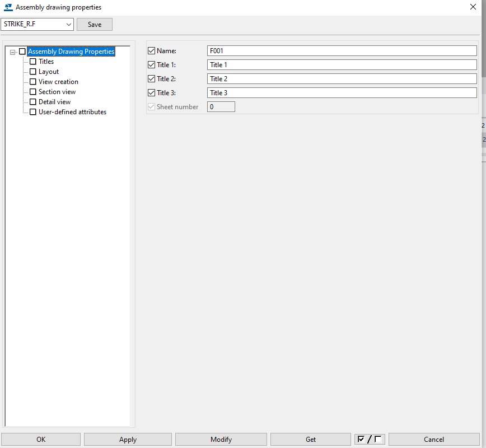Uncheck the Name checkbox
Screen dimensions: 486x448
151,50
